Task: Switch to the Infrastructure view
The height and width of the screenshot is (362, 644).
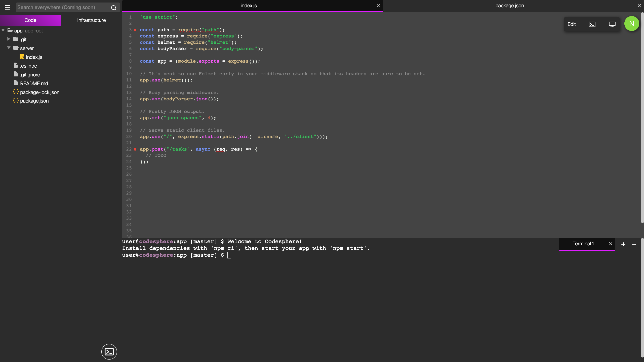Action: (91, 20)
